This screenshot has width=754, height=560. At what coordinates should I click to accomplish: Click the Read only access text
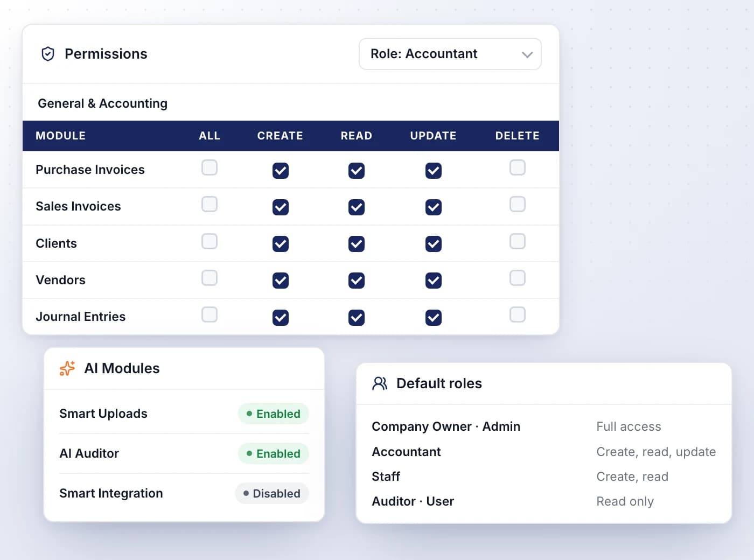(625, 501)
